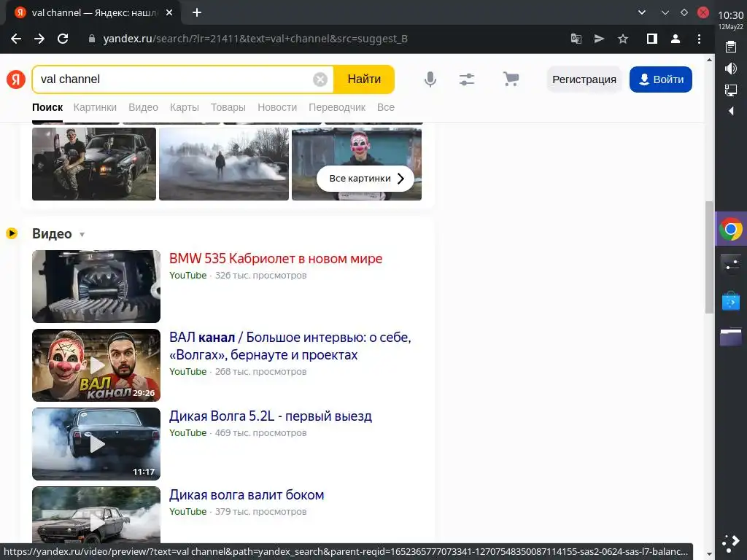Open BMW 535 Кабриолет в новом мире link

(x=276, y=259)
